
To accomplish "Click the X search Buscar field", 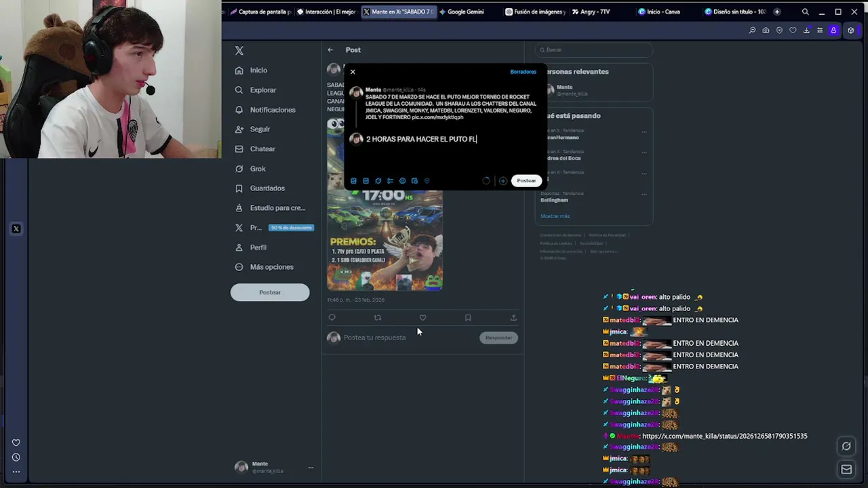I will pos(594,49).
